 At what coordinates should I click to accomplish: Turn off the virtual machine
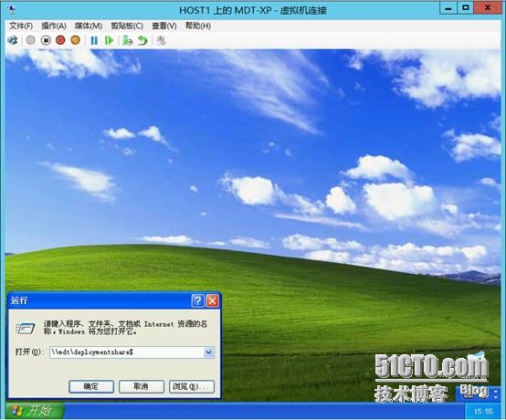(x=46, y=40)
